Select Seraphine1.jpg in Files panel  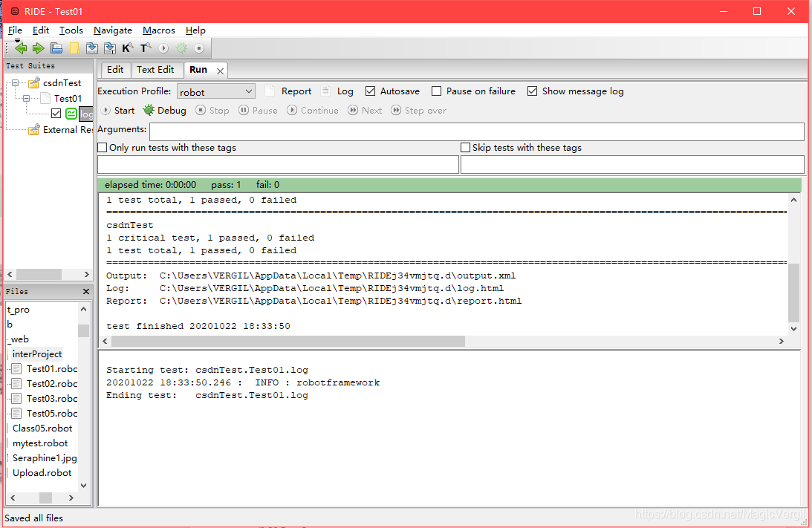click(x=45, y=458)
